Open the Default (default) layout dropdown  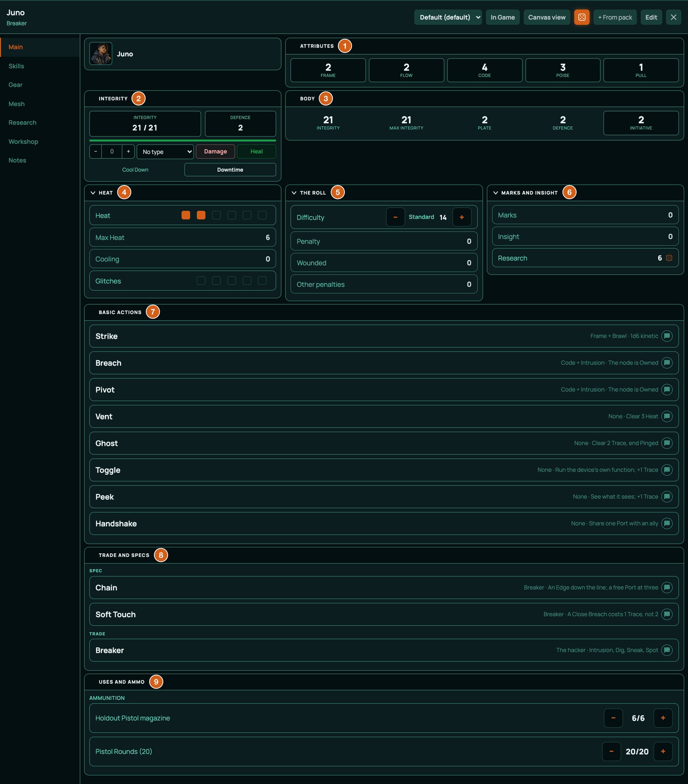(448, 17)
